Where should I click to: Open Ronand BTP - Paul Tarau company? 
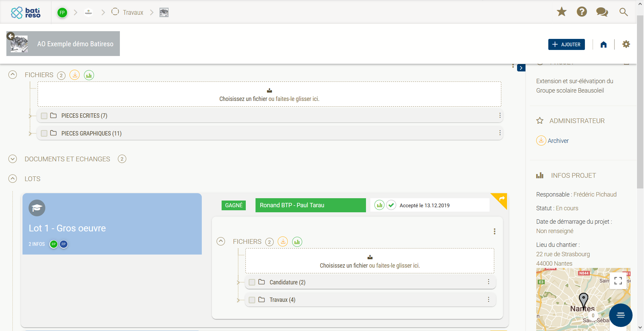tap(311, 205)
